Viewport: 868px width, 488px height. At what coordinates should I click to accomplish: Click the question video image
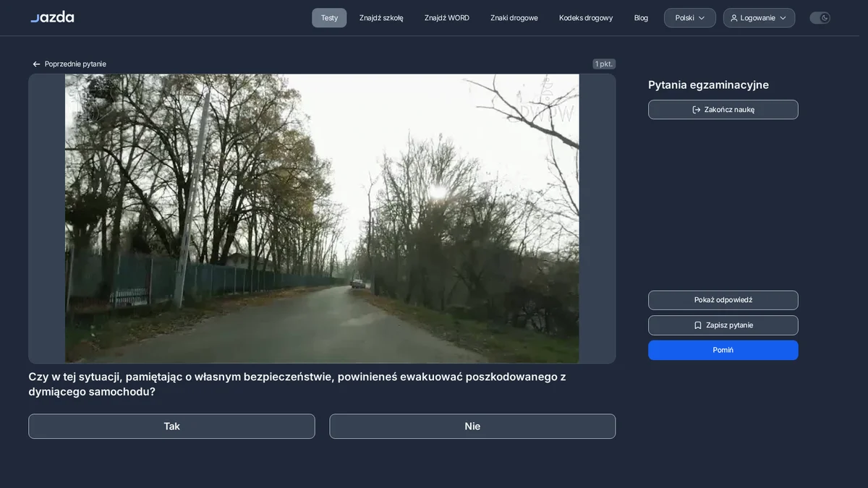(322, 218)
